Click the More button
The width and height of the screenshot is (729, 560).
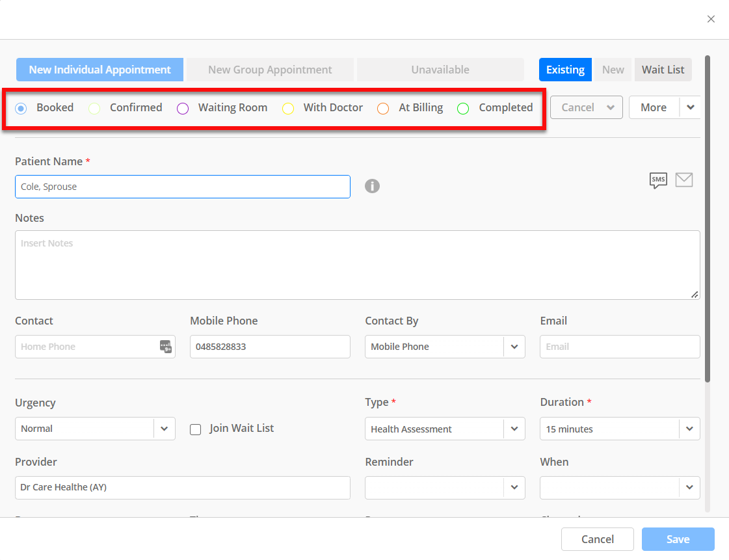tap(653, 107)
